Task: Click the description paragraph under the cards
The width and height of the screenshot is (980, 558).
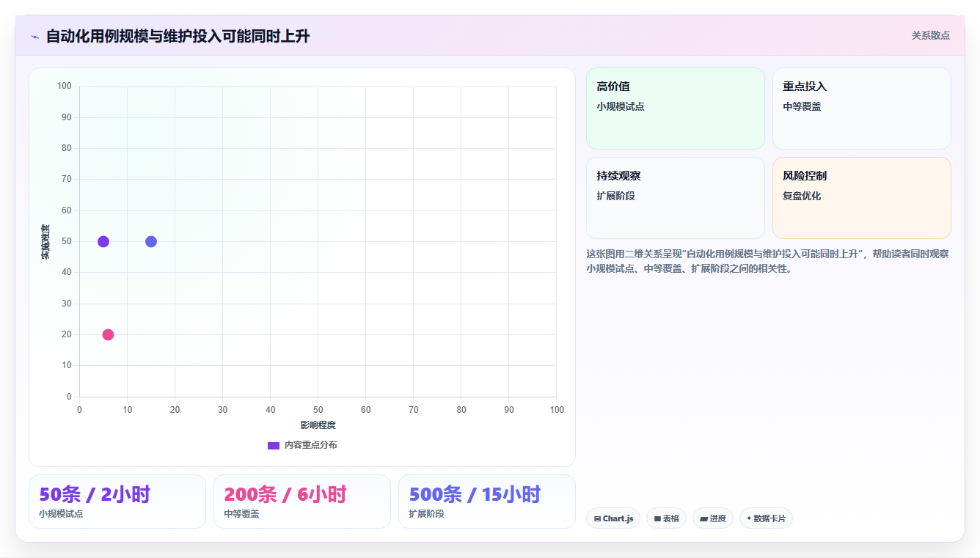Action: point(768,261)
